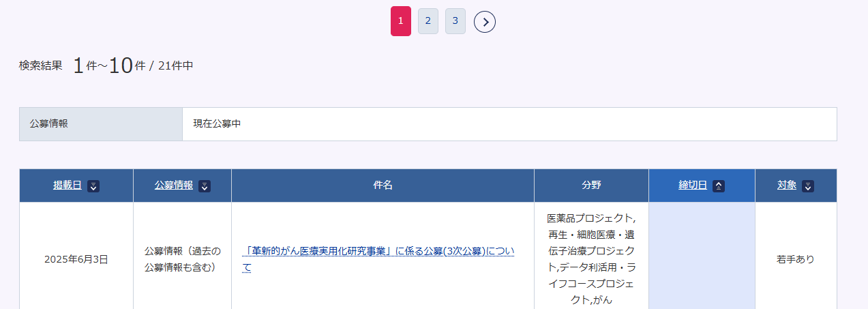Sort table by 掲載日 header text
This screenshot has width=868, height=309.
tap(68, 186)
